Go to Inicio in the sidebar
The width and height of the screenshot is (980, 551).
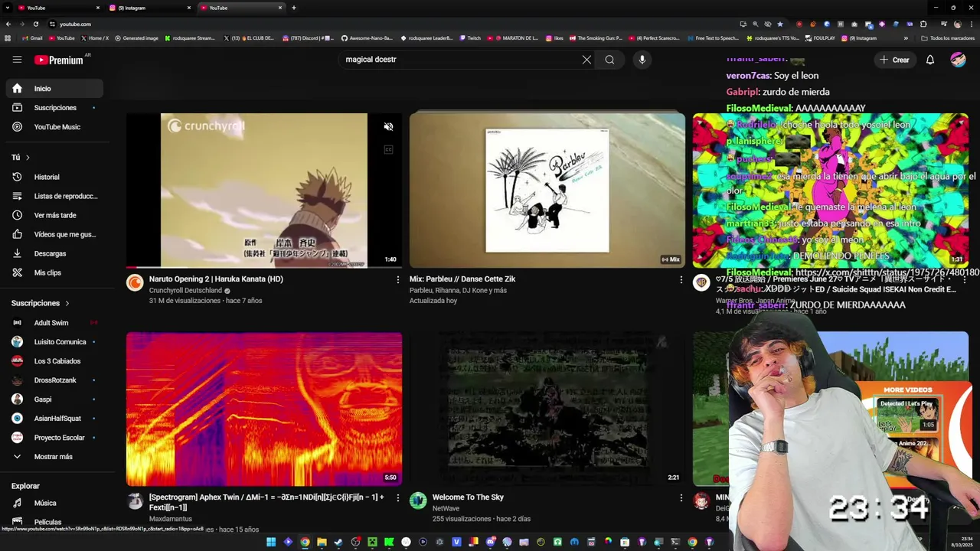(54, 89)
